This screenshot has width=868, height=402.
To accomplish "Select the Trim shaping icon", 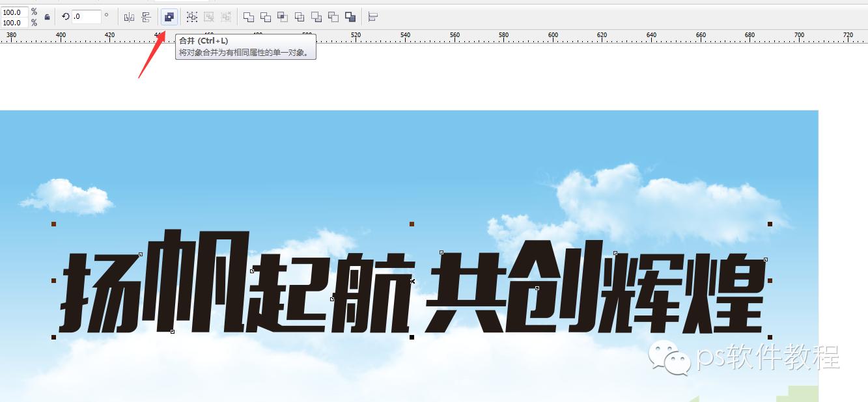I will click(x=267, y=16).
